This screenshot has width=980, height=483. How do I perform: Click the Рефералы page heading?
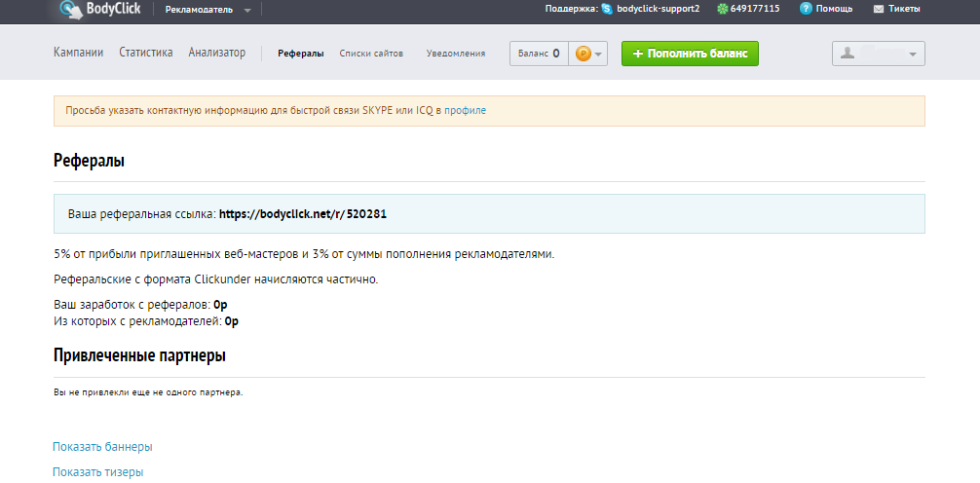click(x=90, y=161)
